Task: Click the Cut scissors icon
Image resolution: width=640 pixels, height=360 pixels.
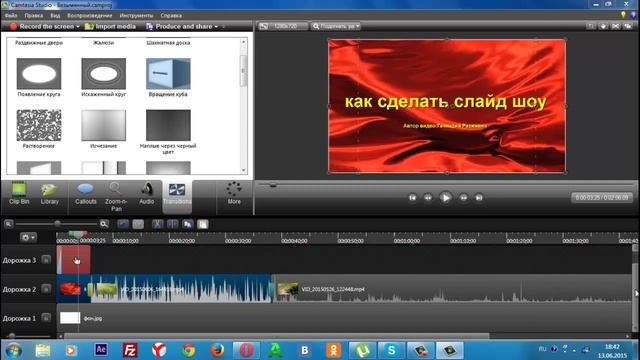Action: (158, 224)
